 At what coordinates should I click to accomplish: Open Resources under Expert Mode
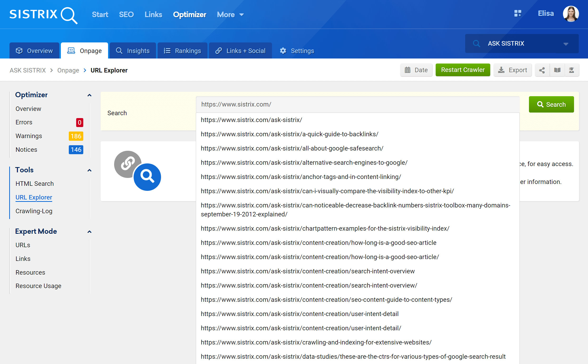coord(30,273)
